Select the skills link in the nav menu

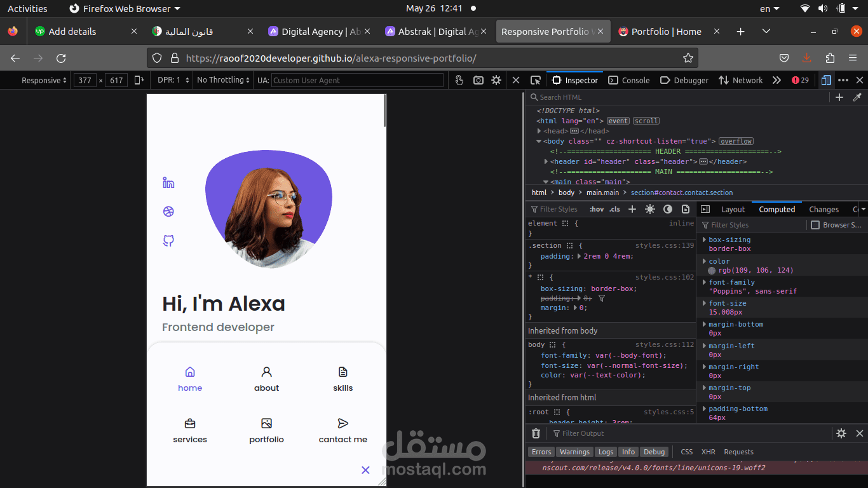pyautogui.click(x=342, y=380)
